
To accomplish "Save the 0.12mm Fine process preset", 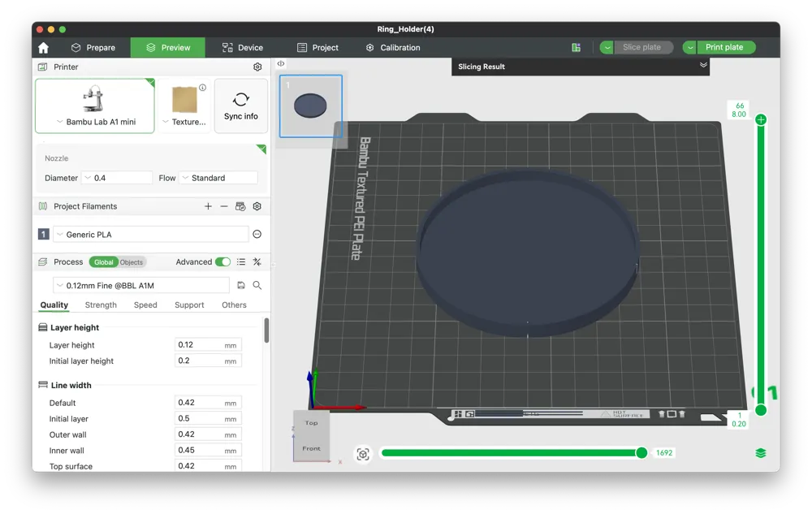I will click(241, 285).
